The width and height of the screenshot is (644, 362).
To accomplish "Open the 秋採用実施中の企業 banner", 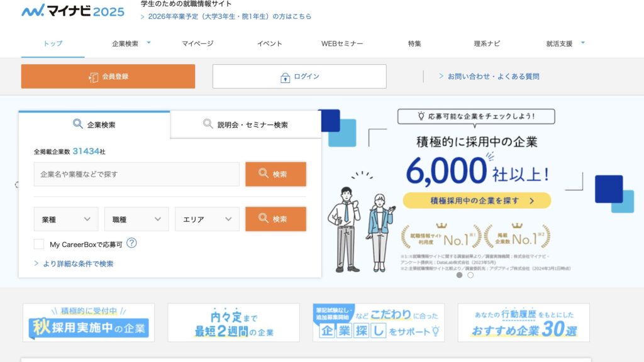I will 89,322.
